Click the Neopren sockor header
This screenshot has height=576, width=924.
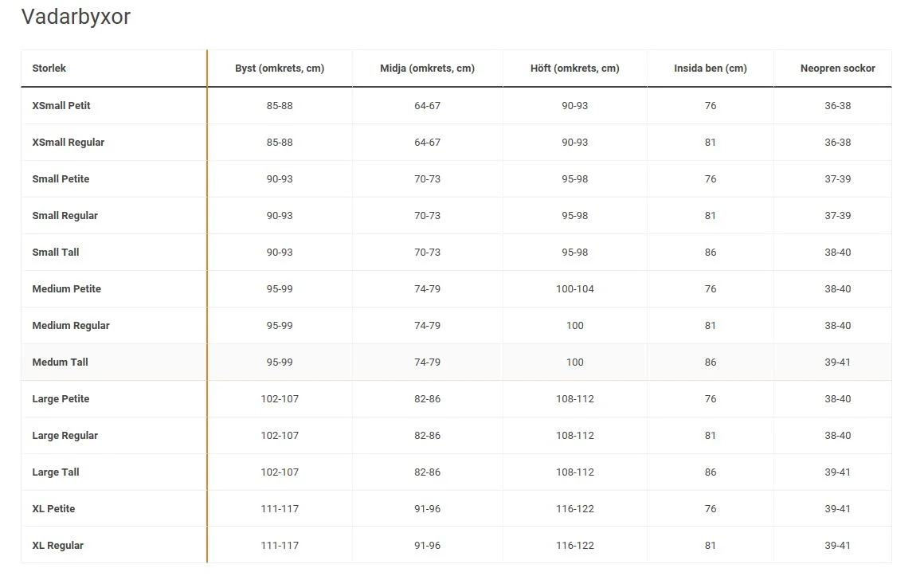tap(837, 69)
